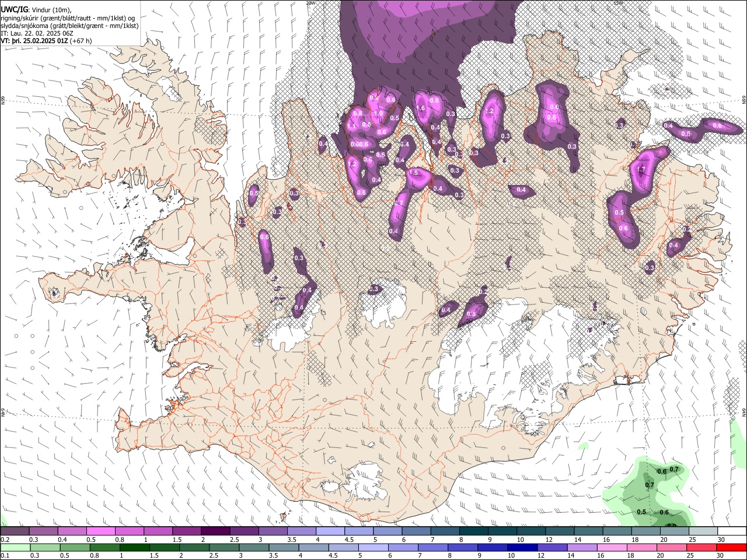This screenshot has height=560, width=747.
Task: Pick the rain scale swatch between 12 and 14
Action: 552,548
